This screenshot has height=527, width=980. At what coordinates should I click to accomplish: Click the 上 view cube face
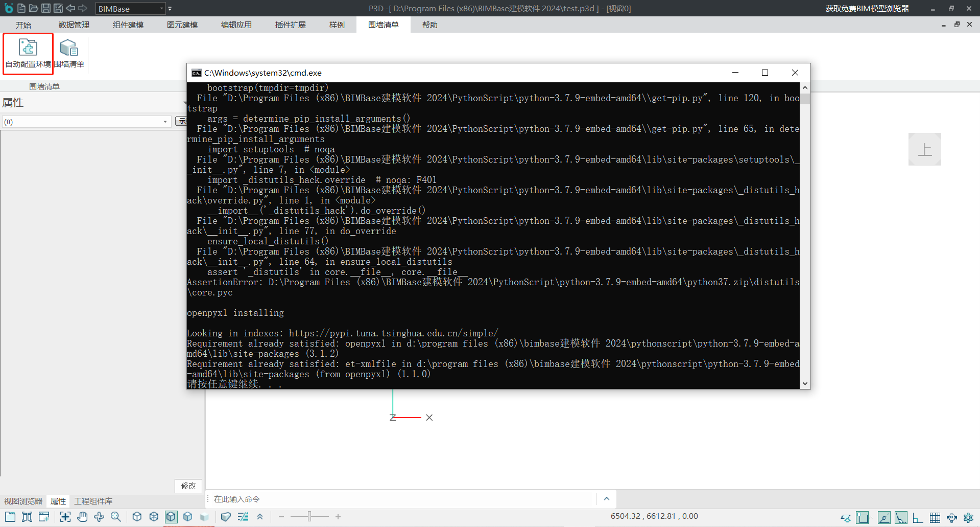925,149
